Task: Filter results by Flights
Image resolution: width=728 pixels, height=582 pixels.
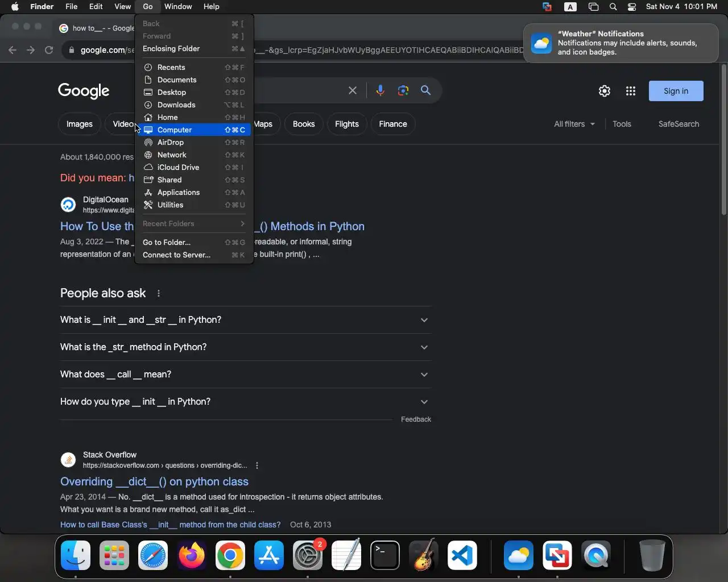Action: point(347,124)
